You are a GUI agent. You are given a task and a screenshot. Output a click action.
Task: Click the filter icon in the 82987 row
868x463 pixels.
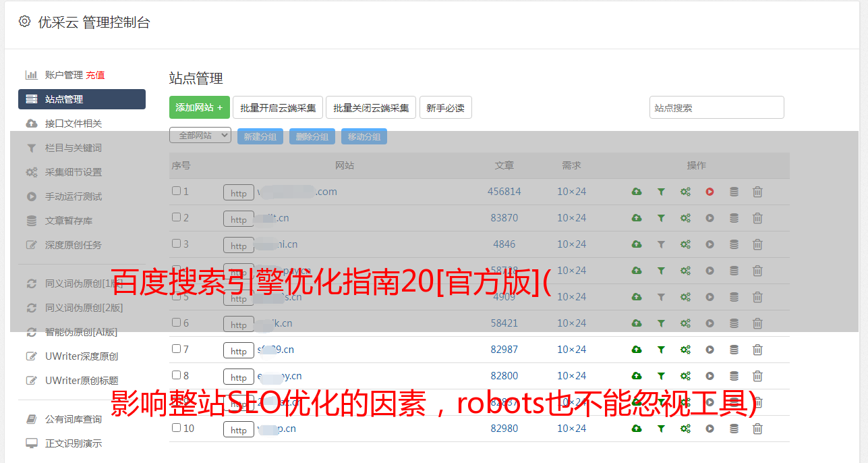[x=661, y=350]
